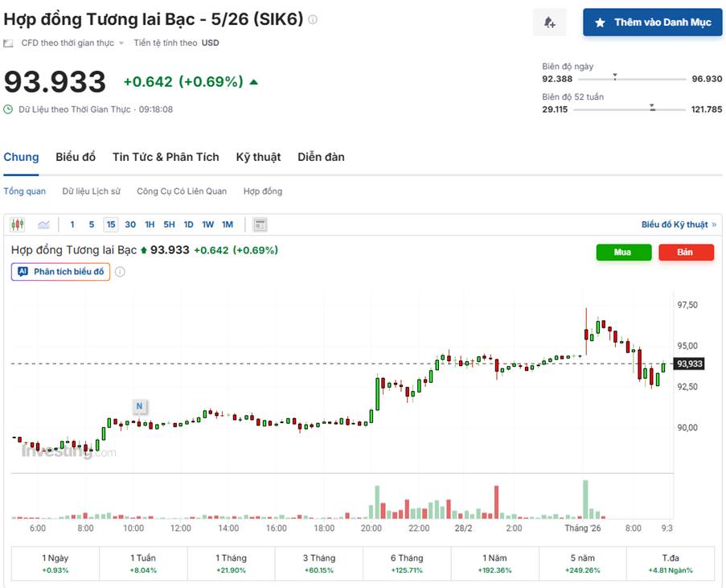Image resolution: width=726 pixels, height=588 pixels.
Task: Click the daily range slider marker
Action: tap(615, 76)
